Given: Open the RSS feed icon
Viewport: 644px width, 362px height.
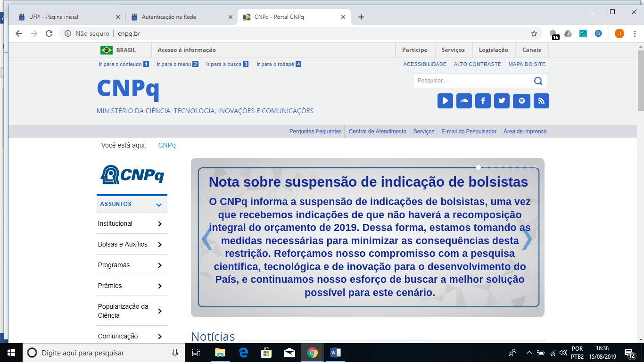Looking at the screenshot, I should (x=541, y=101).
